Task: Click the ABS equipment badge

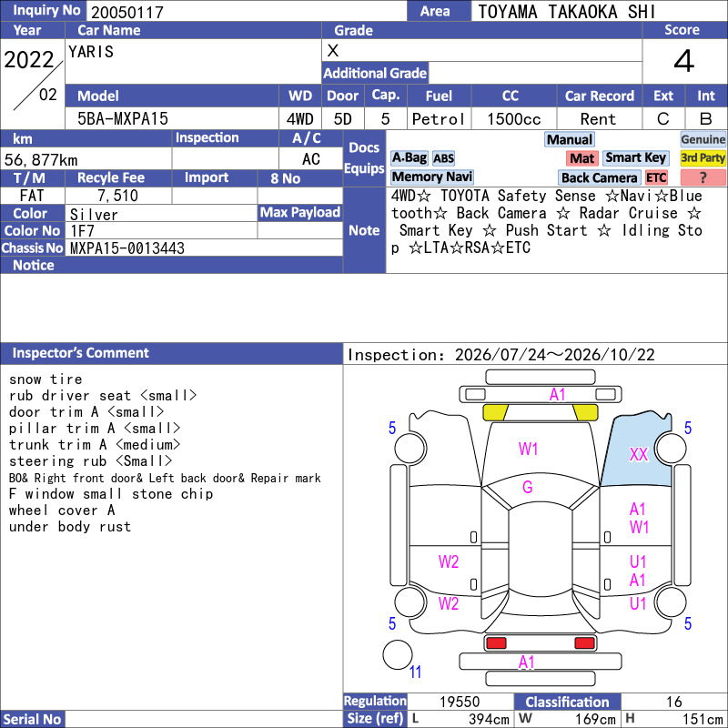Action: coord(443,158)
